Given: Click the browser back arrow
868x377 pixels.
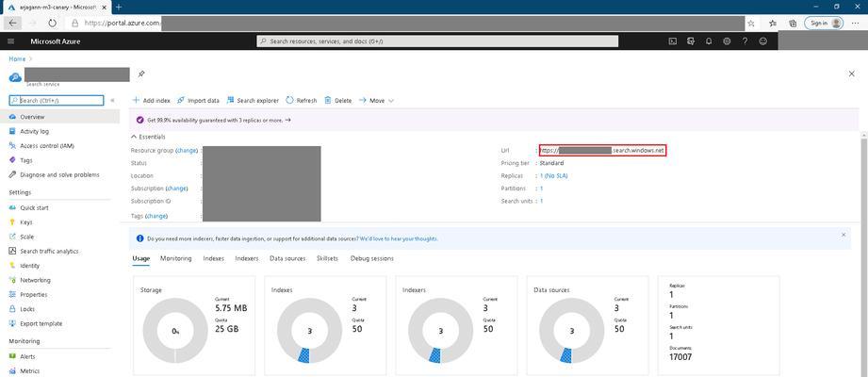Looking at the screenshot, I should coord(13,24).
